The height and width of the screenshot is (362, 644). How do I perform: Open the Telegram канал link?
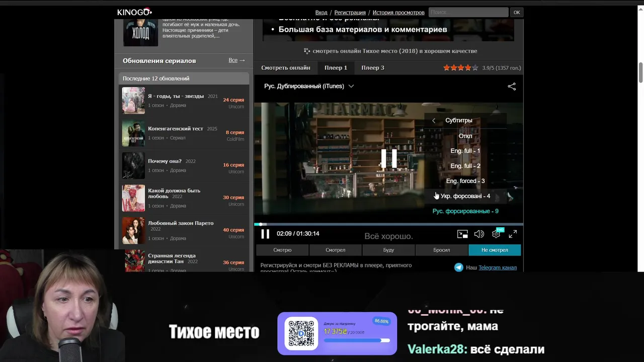click(498, 267)
